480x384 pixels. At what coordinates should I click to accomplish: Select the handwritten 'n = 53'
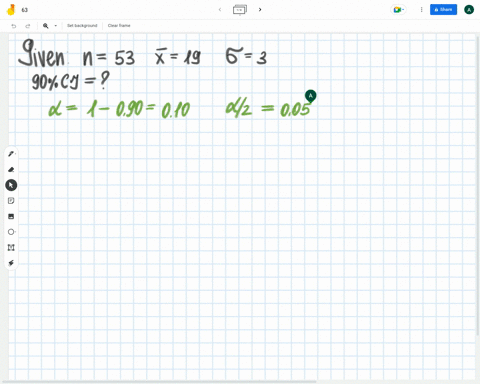point(109,58)
